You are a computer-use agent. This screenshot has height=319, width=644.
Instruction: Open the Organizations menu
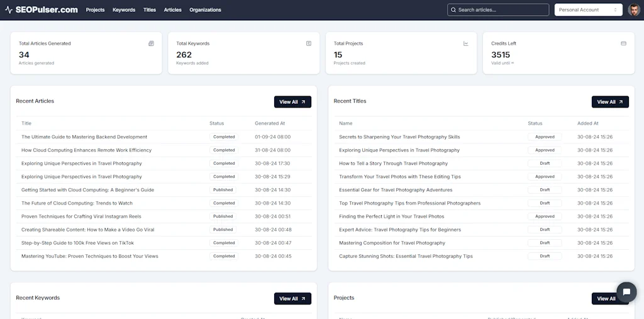coord(205,10)
